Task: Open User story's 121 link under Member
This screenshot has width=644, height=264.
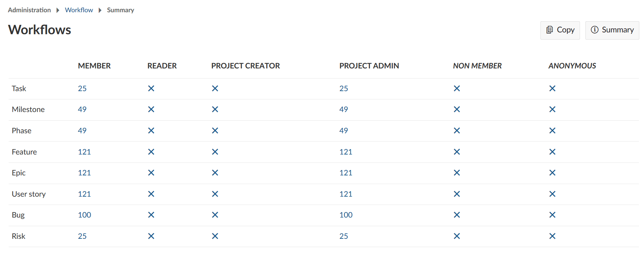Action: (85, 194)
